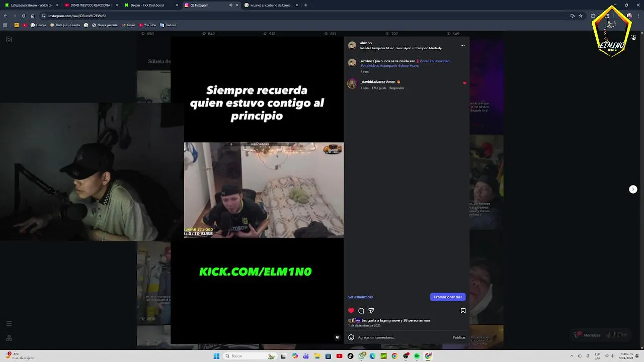Close the Instagram browser tab
This screenshot has width=644, height=362.
click(237, 5)
